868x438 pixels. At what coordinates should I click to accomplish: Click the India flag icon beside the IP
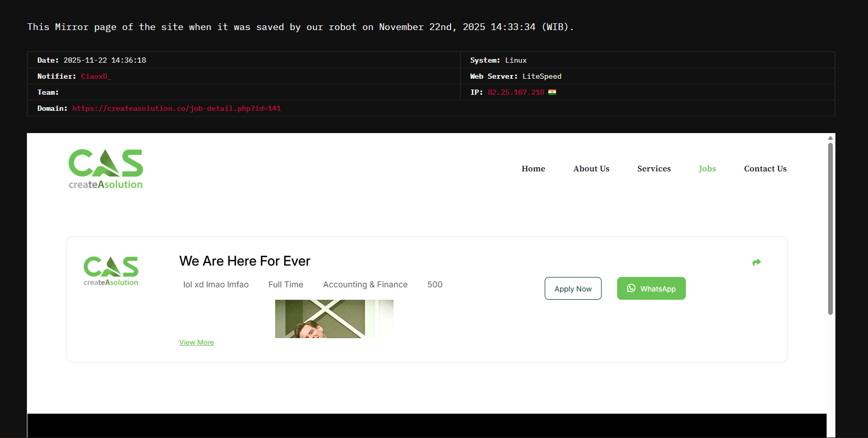click(552, 92)
